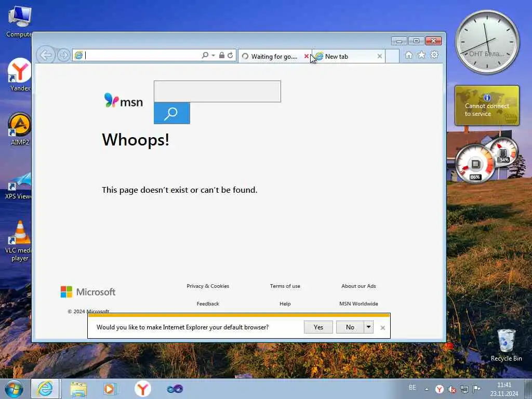The width and height of the screenshot is (532, 399).
Task: Refresh the page with the reload icon
Action: [230, 55]
